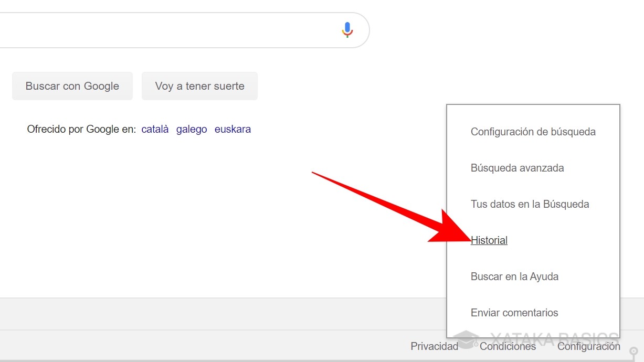Choose Enviar comentarios from the menu

click(514, 313)
